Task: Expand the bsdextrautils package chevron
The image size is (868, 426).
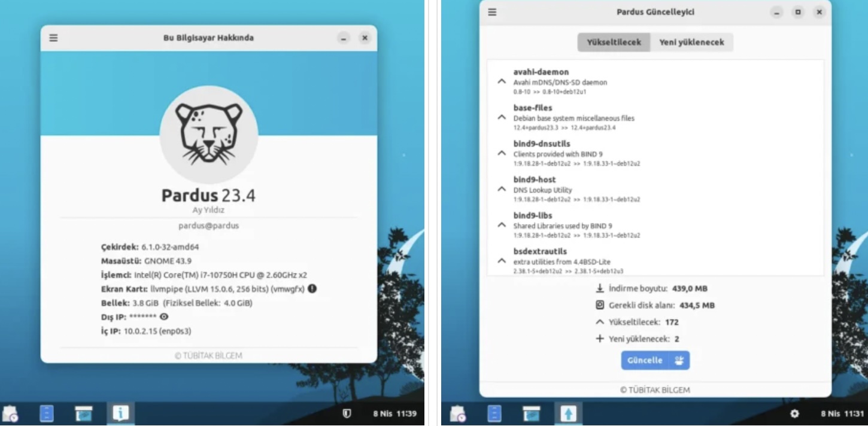Action: click(502, 261)
